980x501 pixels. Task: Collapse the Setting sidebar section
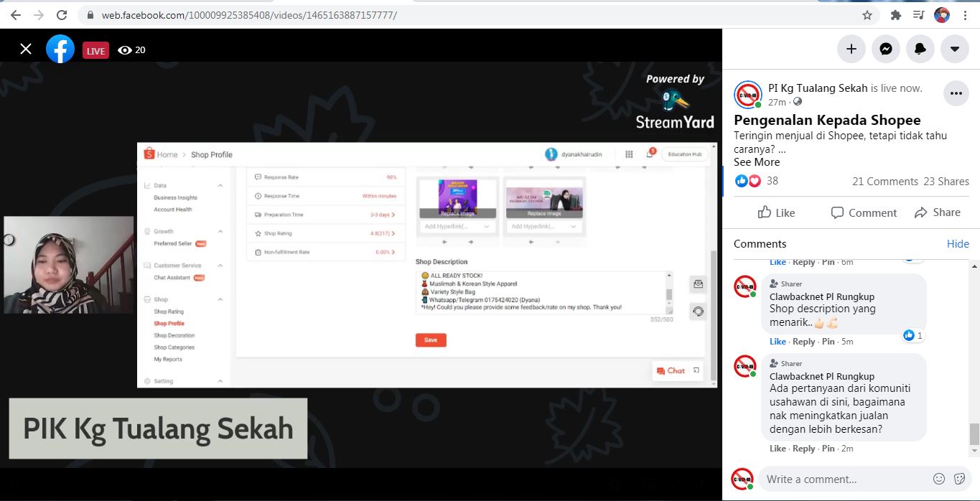pyautogui.click(x=220, y=381)
